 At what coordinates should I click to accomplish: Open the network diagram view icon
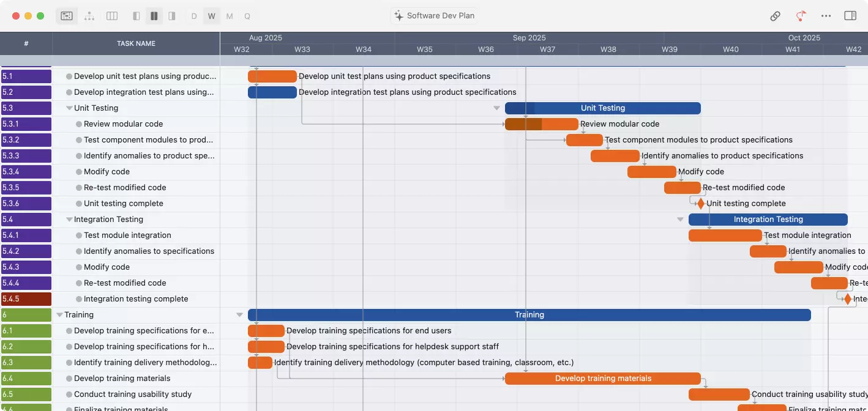click(89, 16)
